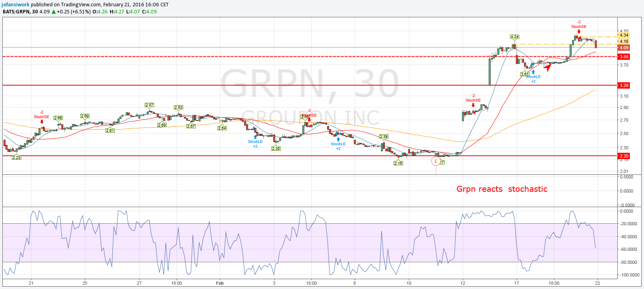Click the green up-triangle change indicator
This screenshot has width=644, height=289.
53,12
